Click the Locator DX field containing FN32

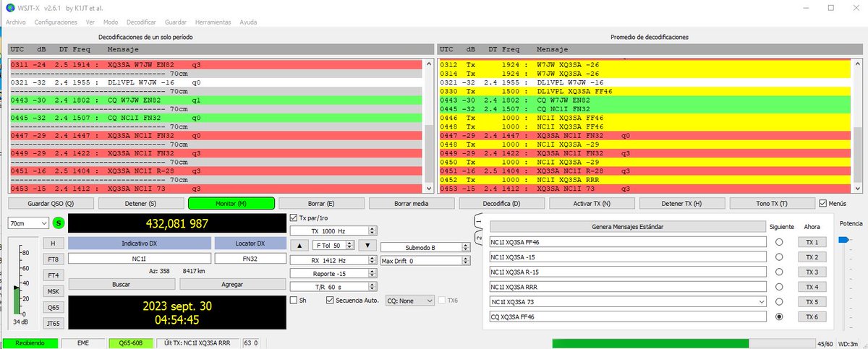pyautogui.click(x=250, y=258)
